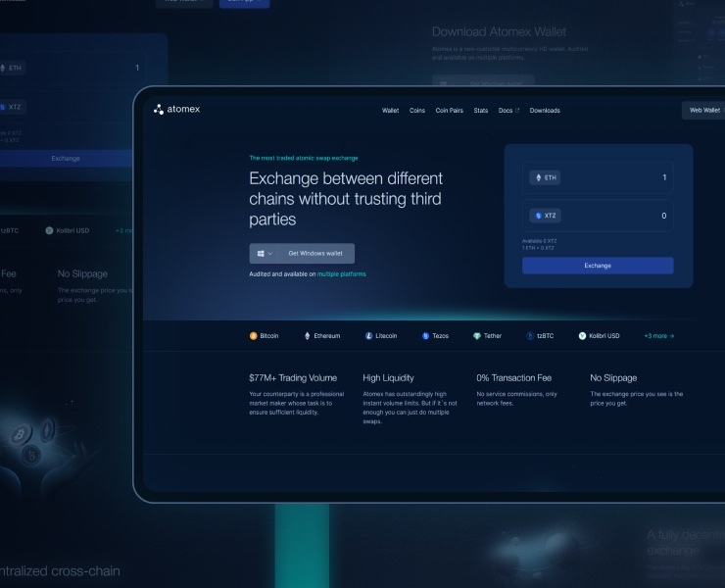Open the Stats nav item
The height and width of the screenshot is (588, 725).
[480, 111]
